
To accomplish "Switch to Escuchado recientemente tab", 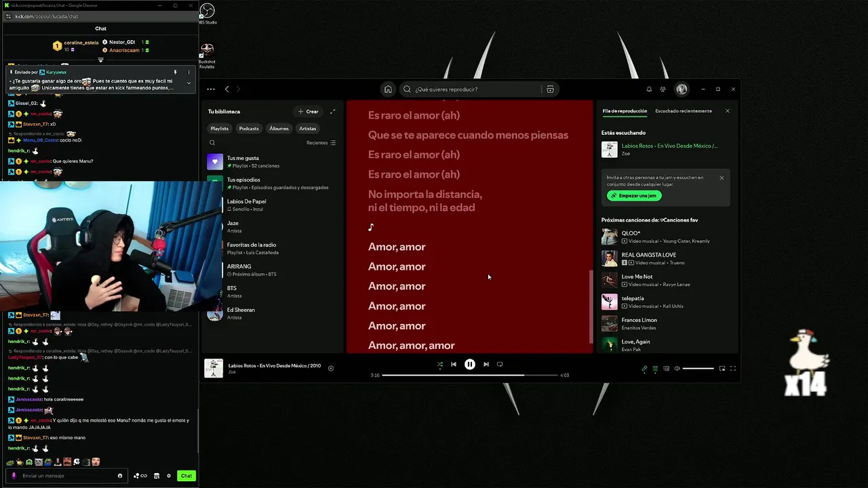I will tap(684, 110).
